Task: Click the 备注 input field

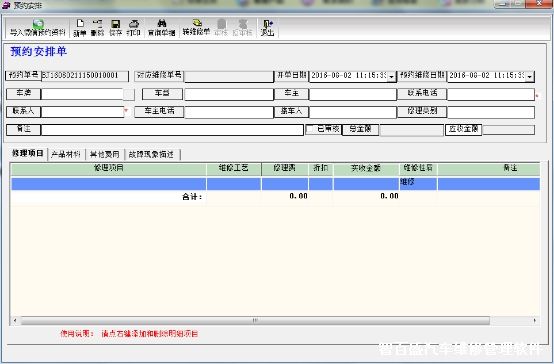Action: [x=172, y=130]
